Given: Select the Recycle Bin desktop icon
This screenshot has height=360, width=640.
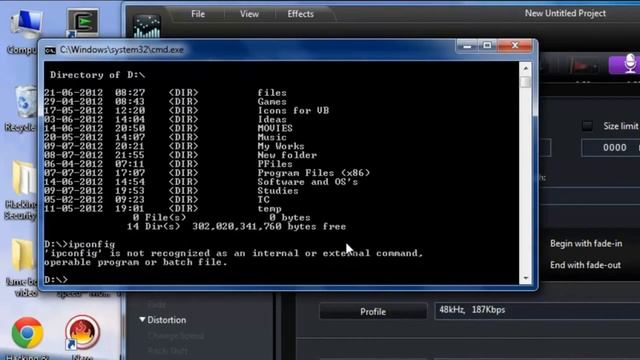Looking at the screenshot, I should click(x=22, y=108).
